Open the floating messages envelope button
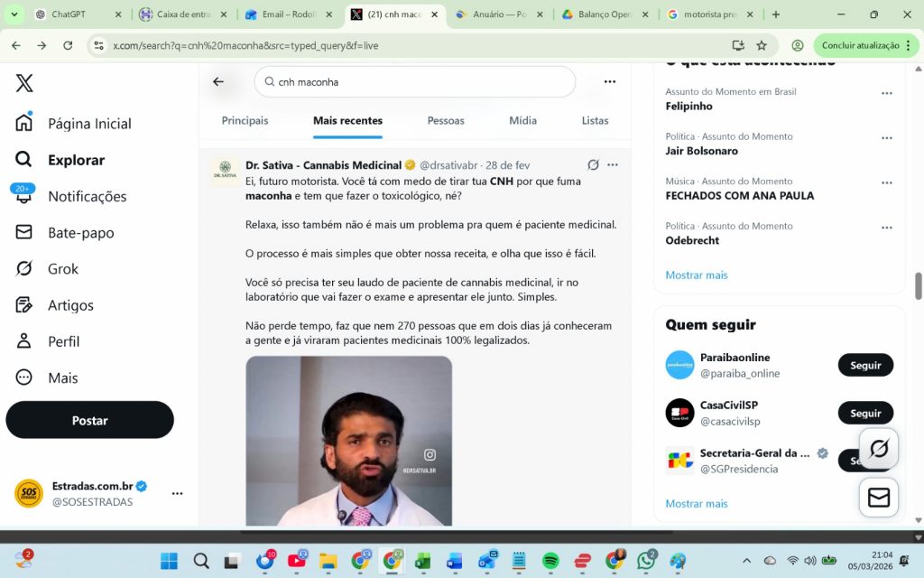The height and width of the screenshot is (578, 924). [x=878, y=498]
